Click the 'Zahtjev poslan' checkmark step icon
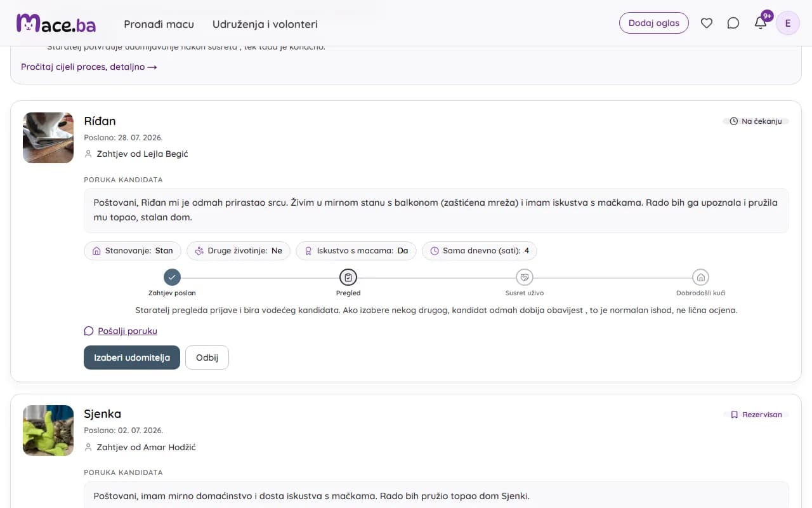The image size is (812, 508). 172,277
